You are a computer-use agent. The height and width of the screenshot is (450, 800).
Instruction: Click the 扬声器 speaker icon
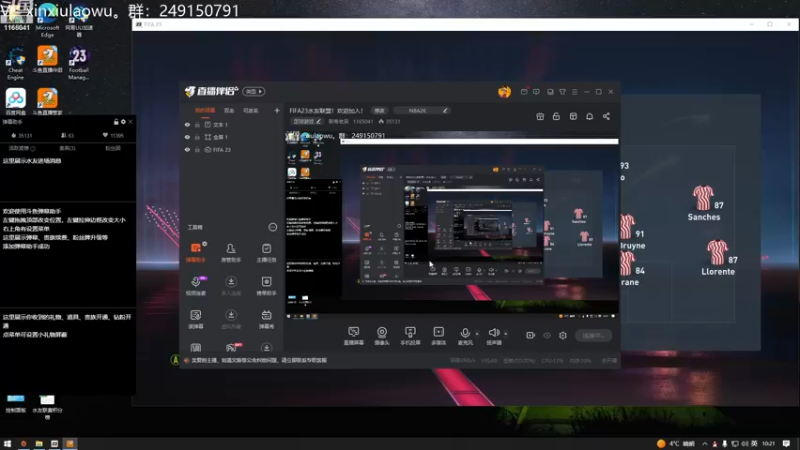click(493, 333)
